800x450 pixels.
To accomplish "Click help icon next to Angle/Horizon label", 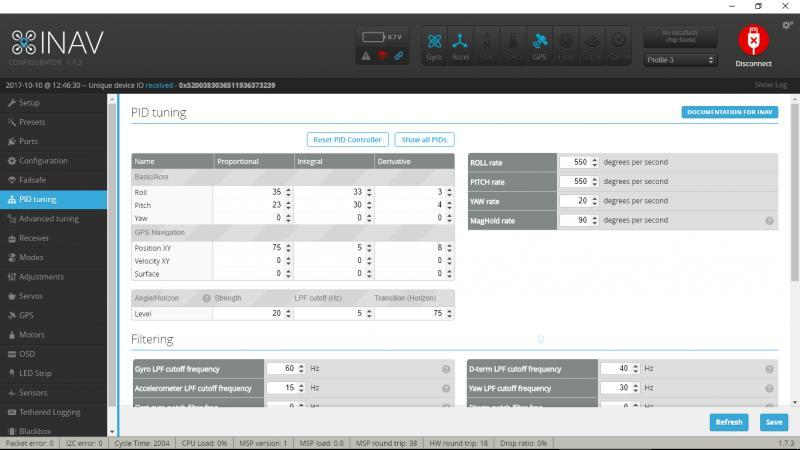I will (x=206, y=298).
